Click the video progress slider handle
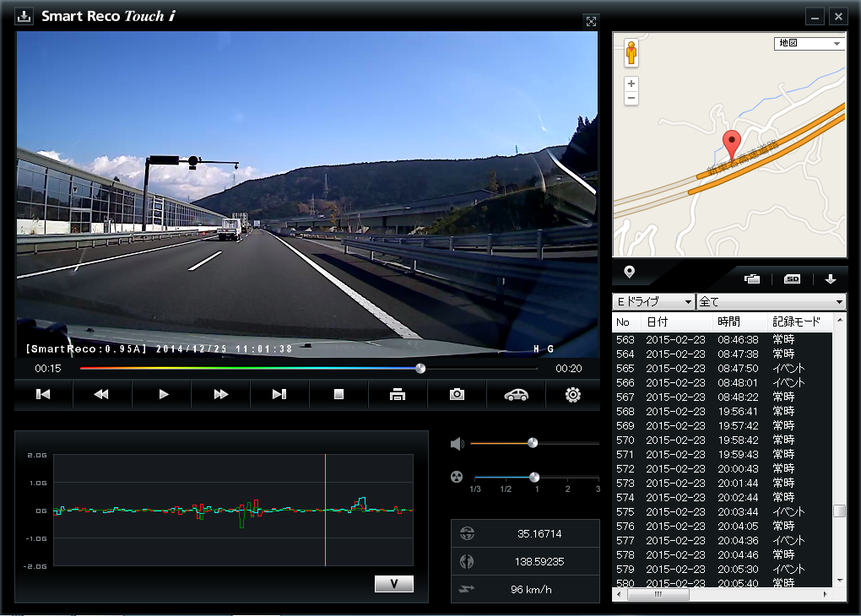This screenshot has height=616, width=861. [420, 369]
